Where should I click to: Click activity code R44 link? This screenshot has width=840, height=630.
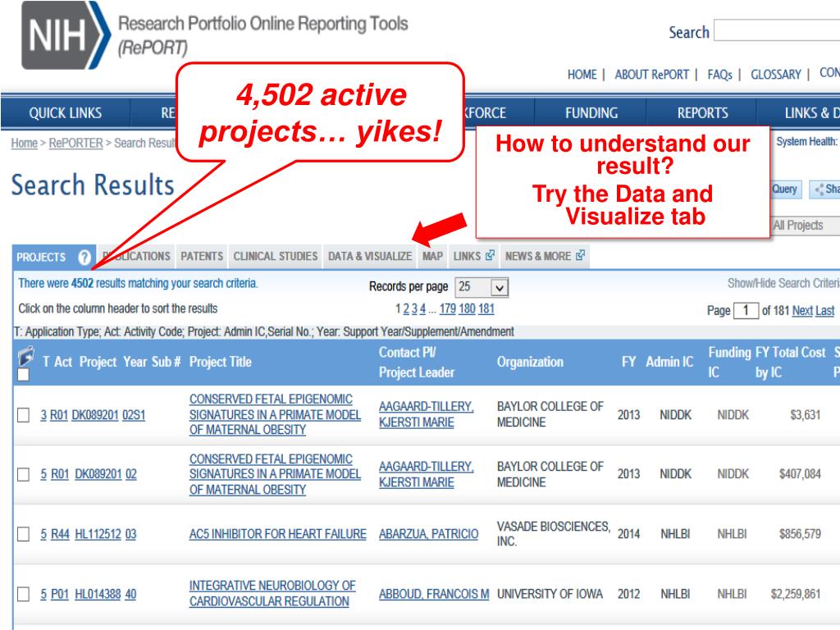click(60, 534)
